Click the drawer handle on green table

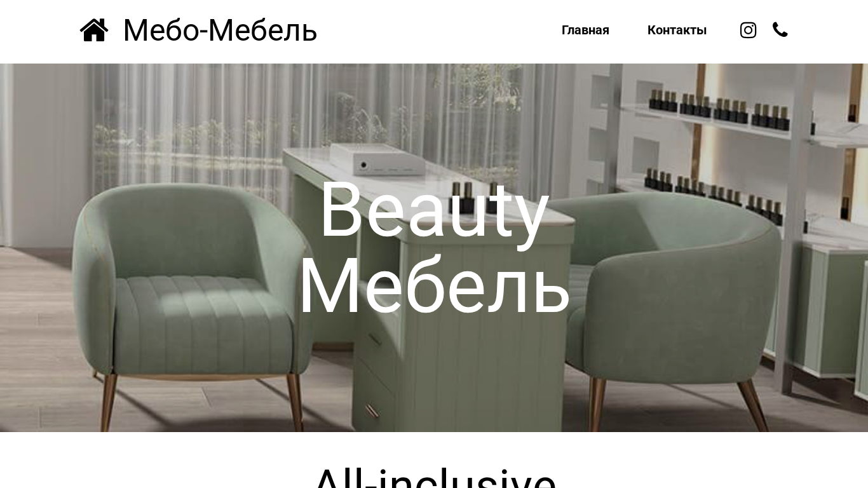(x=372, y=410)
